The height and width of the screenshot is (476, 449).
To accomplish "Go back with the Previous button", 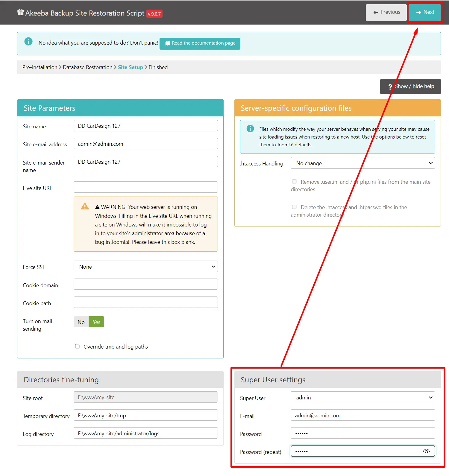I will (x=386, y=12).
